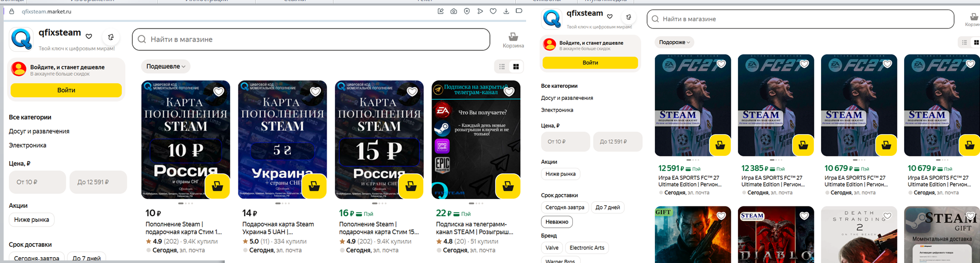The image size is (980, 263).
Task: Open Досуг и развлечения category in the left window
Action: click(39, 131)
